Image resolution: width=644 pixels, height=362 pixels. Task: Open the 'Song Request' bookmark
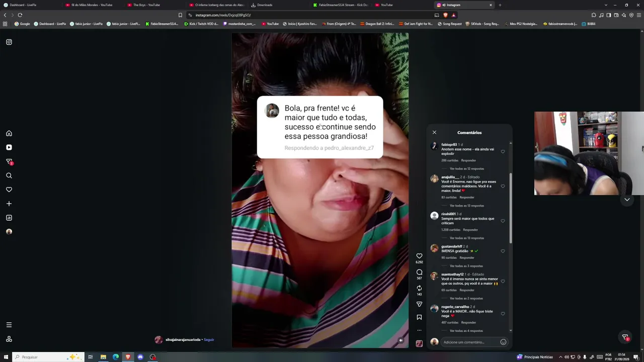(x=449, y=24)
